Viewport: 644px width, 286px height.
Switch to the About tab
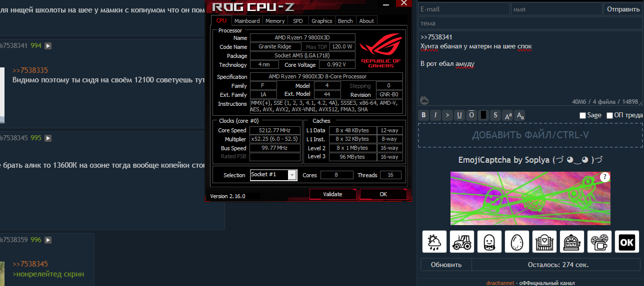click(x=366, y=21)
